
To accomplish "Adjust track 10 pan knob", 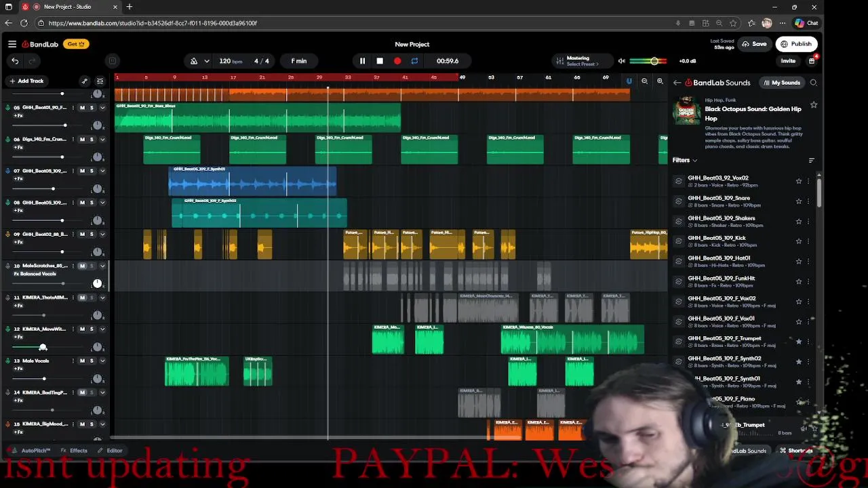I will point(97,283).
